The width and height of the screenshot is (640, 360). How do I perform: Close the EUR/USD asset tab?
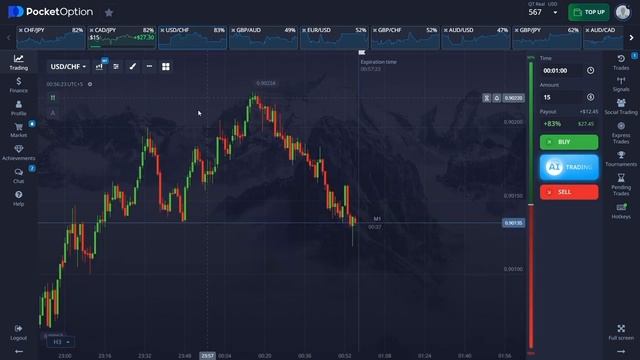point(304,30)
